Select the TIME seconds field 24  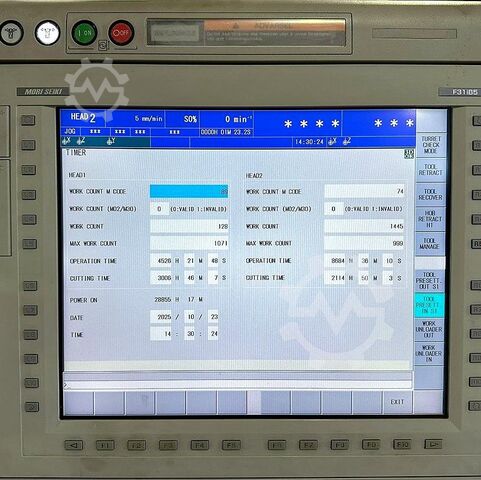point(213,334)
